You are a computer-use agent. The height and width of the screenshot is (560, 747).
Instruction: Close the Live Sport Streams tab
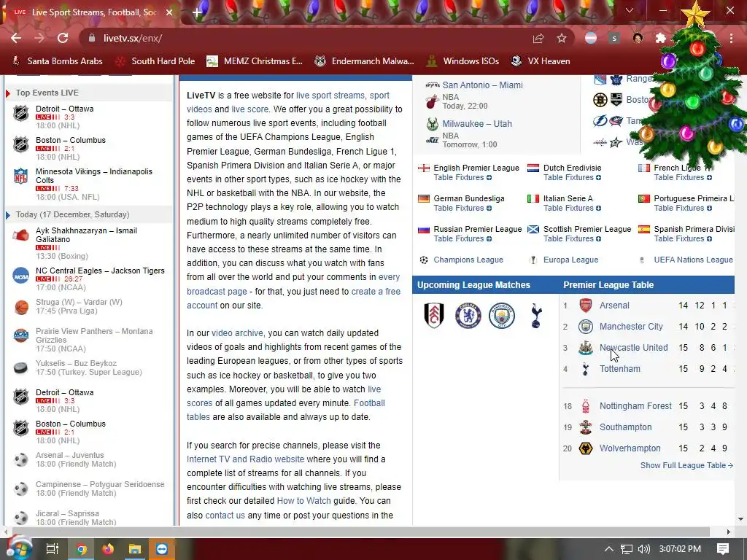pos(169,12)
